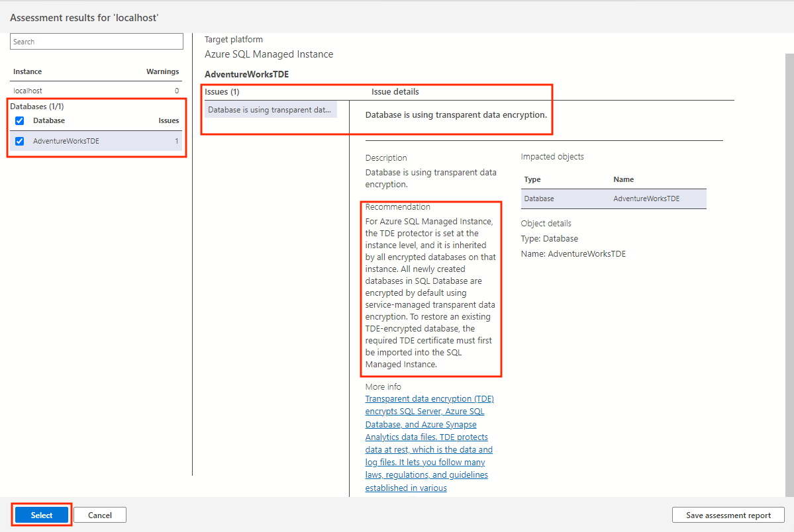Click the warnings count 0 for localhost
Image resolution: width=794 pixels, height=532 pixels.
point(177,91)
